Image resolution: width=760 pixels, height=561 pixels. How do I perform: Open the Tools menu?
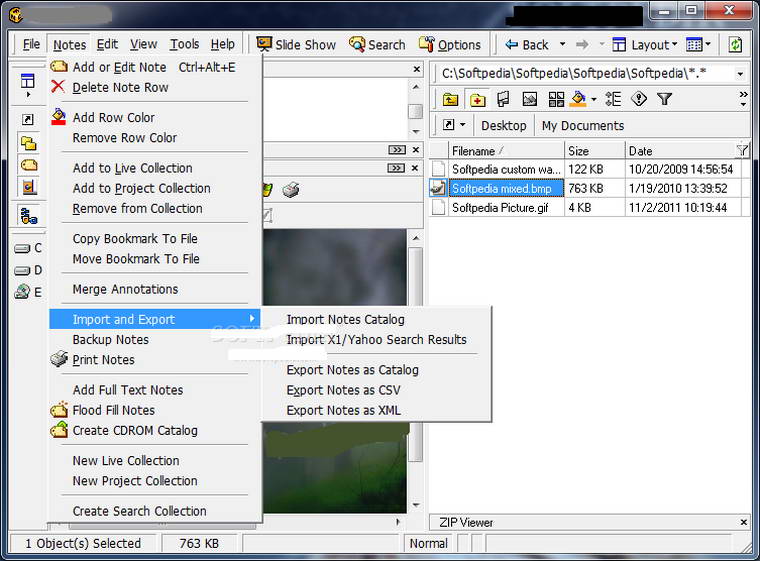[x=184, y=44]
